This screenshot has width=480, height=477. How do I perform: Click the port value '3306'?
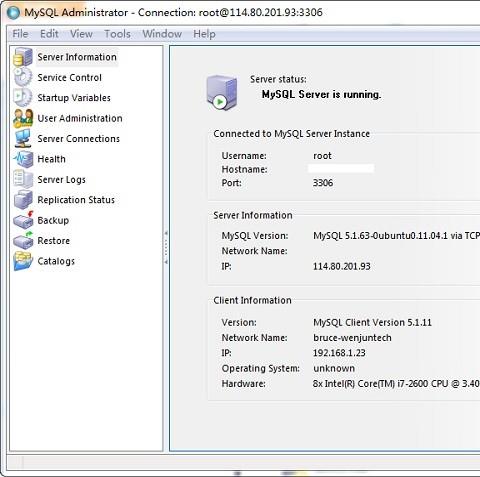click(x=323, y=183)
